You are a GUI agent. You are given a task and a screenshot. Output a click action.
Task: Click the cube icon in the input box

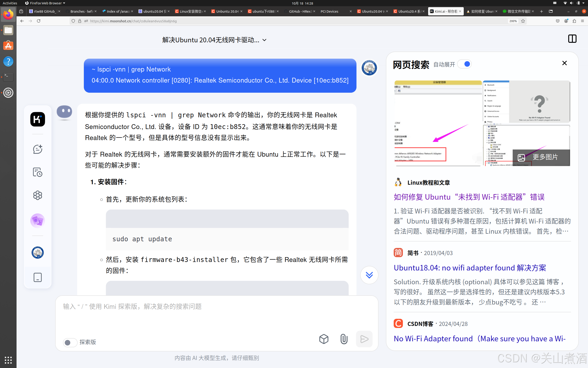324,339
